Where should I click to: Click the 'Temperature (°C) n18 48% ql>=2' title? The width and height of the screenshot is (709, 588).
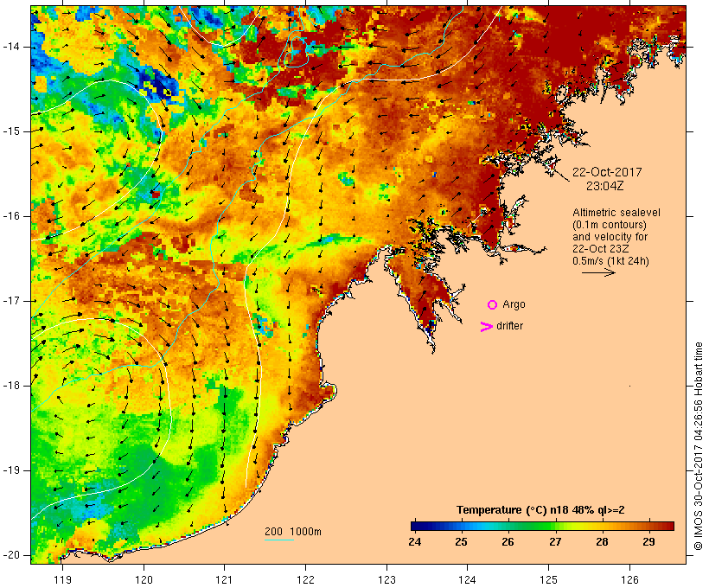pos(540,510)
